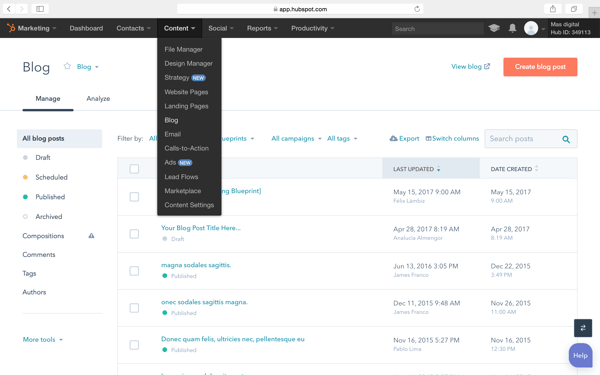Open Website Pages in the Content menu
600x375 pixels.
pyautogui.click(x=186, y=92)
